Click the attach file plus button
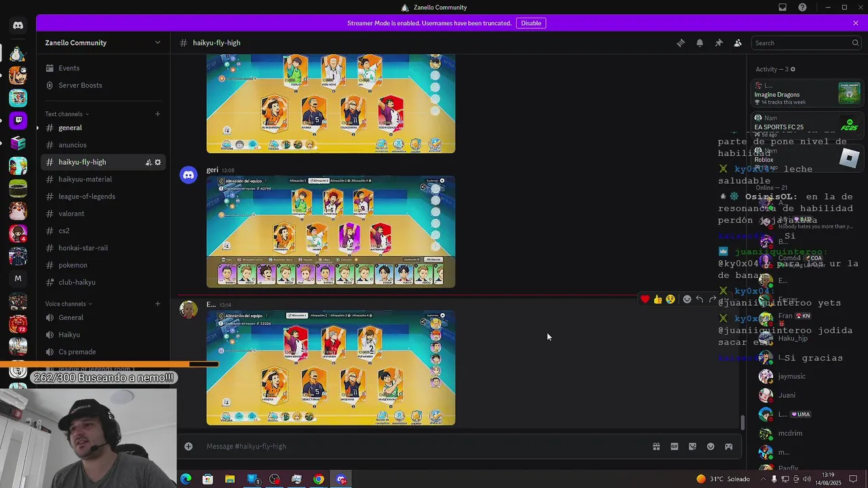868x488 pixels. pos(189,446)
